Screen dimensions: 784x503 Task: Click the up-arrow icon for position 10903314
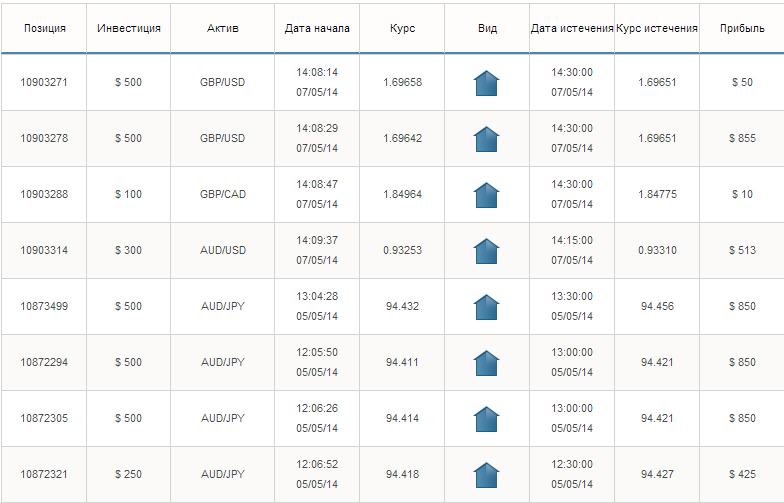486,251
